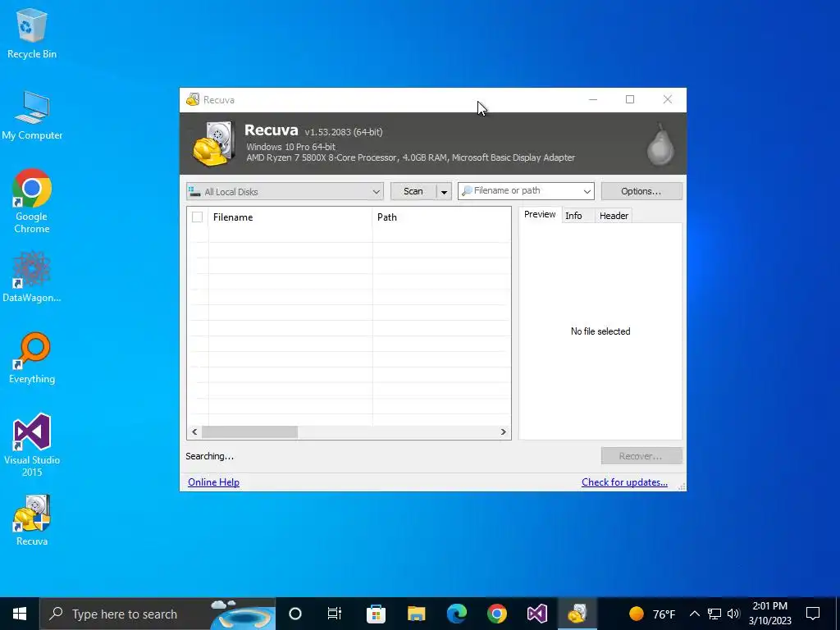The width and height of the screenshot is (840, 630).
Task: Click the version text v1.53.2083 (64-bit)
Action: point(344,132)
